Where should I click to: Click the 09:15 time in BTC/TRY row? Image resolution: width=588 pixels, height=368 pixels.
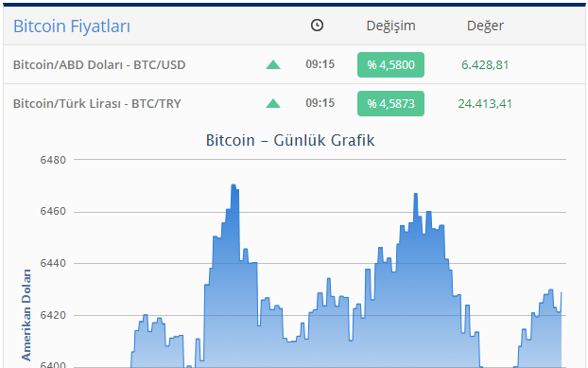tap(320, 103)
